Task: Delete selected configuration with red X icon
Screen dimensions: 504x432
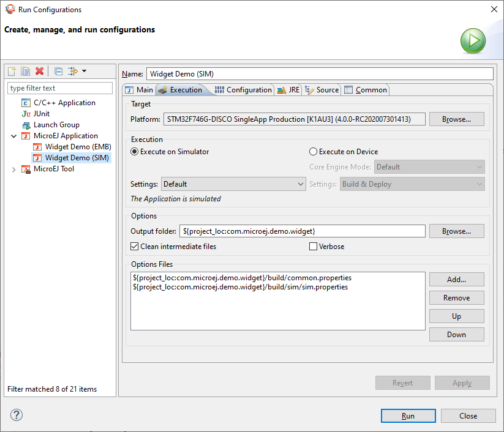Action: tap(39, 72)
